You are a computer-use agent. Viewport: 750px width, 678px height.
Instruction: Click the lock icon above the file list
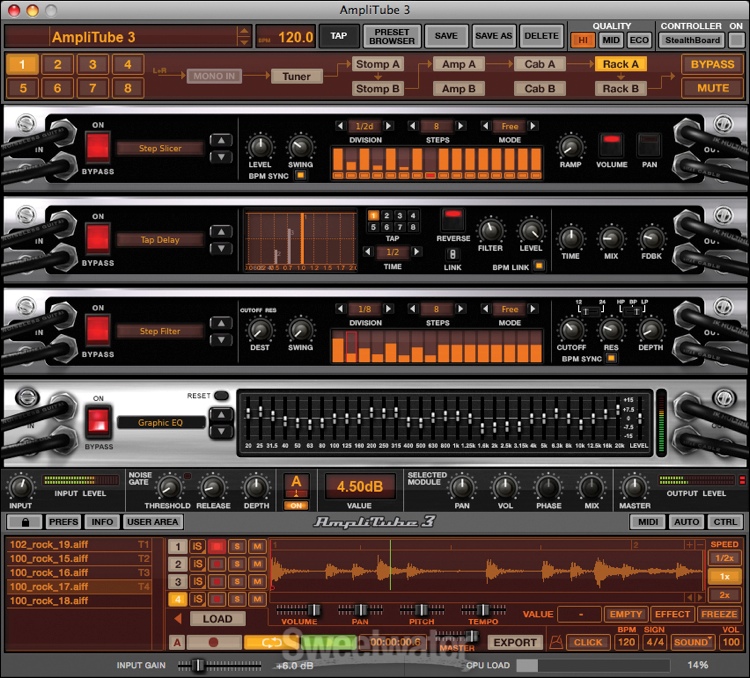click(23, 521)
